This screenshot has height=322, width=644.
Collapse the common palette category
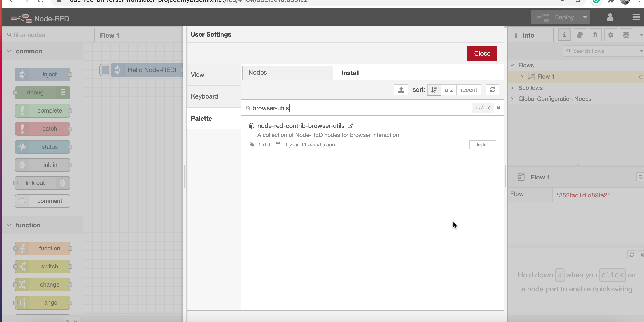(x=10, y=51)
